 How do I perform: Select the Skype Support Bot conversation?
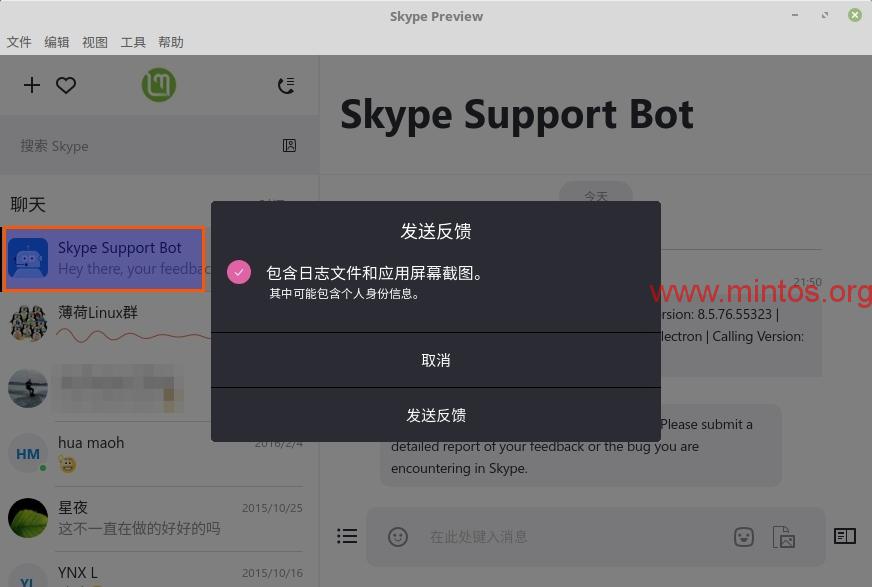(x=105, y=258)
